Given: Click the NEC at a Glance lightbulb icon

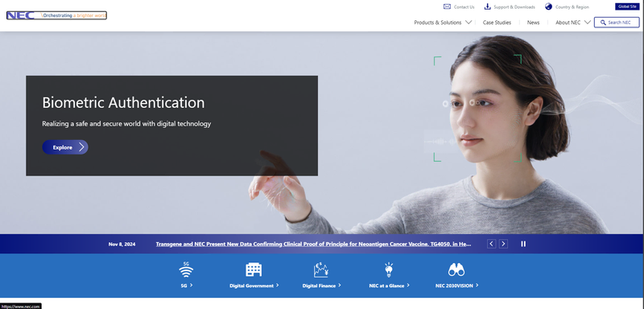Looking at the screenshot, I should (x=389, y=270).
